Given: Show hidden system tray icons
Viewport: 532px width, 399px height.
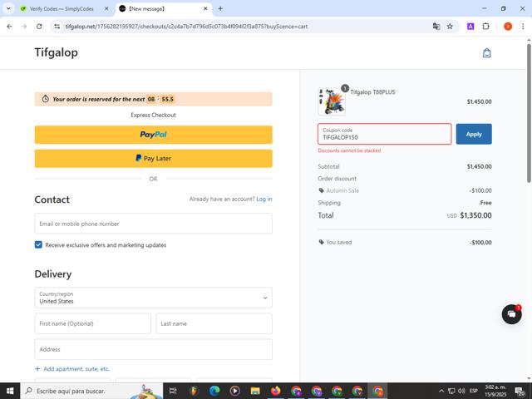Looking at the screenshot, I should pos(441,391).
